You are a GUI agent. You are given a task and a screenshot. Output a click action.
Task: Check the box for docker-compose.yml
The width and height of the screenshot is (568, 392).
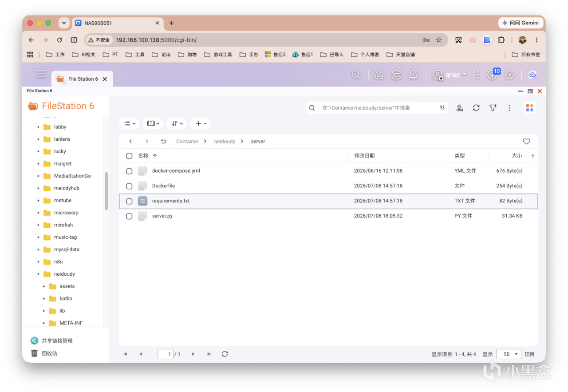[x=129, y=171]
